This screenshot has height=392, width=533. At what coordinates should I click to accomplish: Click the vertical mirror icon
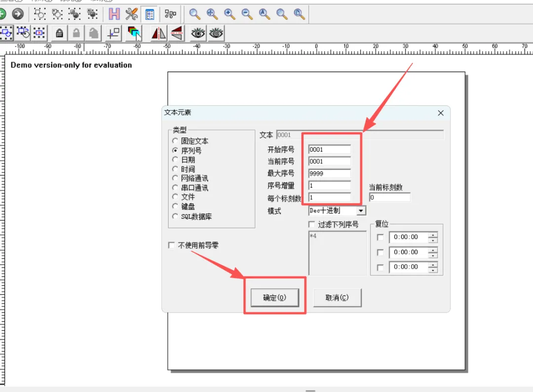pos(177,33)
